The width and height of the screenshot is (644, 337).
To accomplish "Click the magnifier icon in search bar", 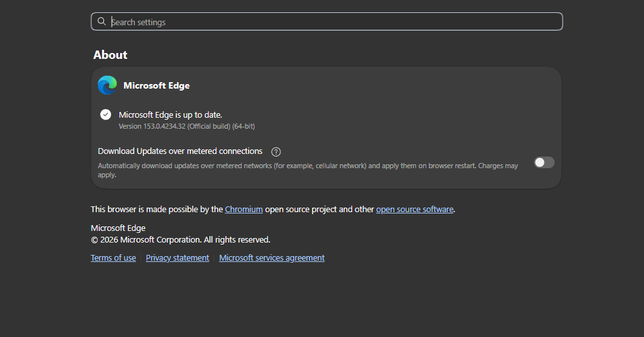I will point(101,21).
